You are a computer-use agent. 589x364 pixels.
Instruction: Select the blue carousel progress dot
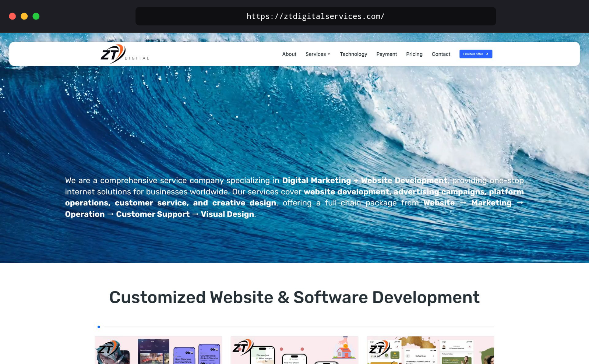pos(99,327)
